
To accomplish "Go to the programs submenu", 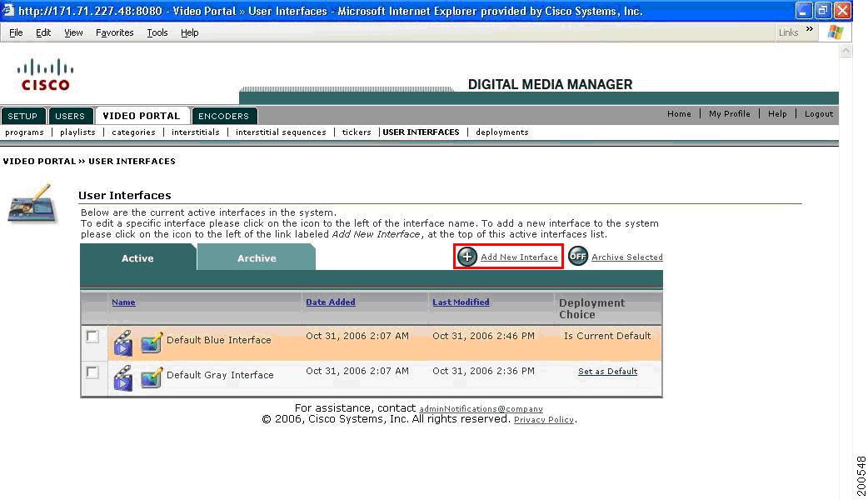I will click(x=24, y=132).
